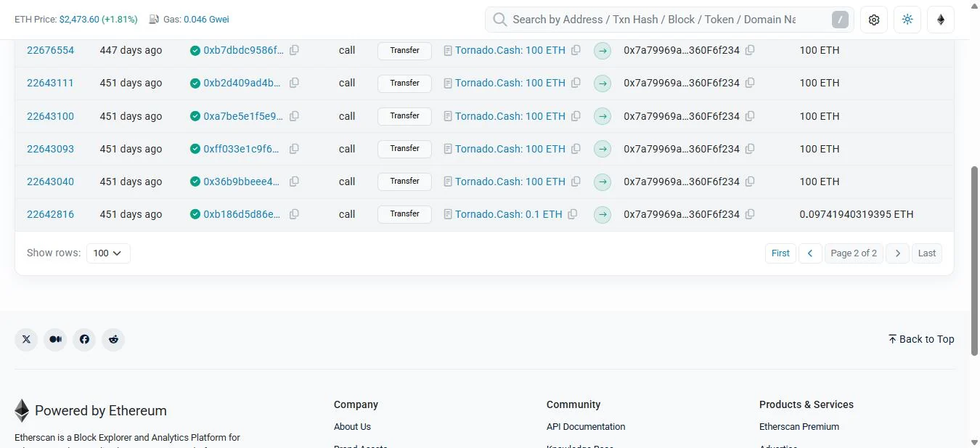Open Etherscan Facebook page
This screenshot has width=980, height=448.
[x=84, y=339]
